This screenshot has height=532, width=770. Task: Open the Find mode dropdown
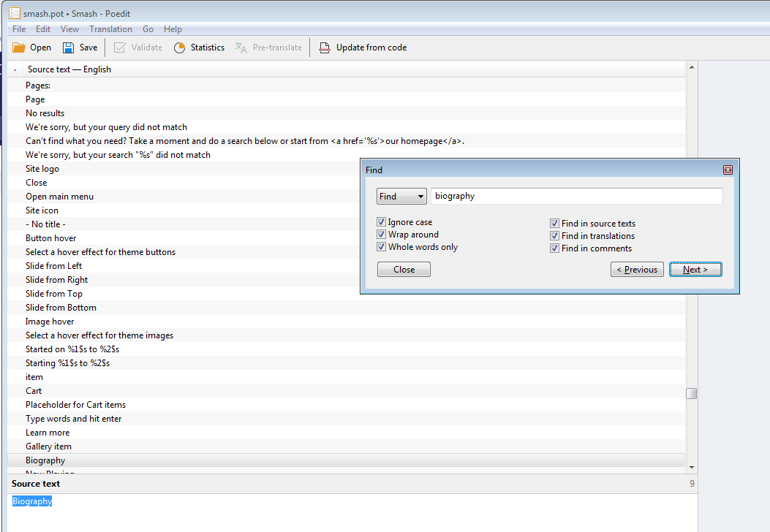pos(401,197)
